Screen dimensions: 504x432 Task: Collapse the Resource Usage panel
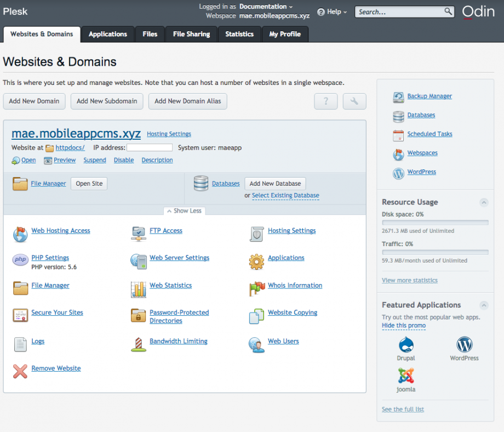click(x=484, y=202)
